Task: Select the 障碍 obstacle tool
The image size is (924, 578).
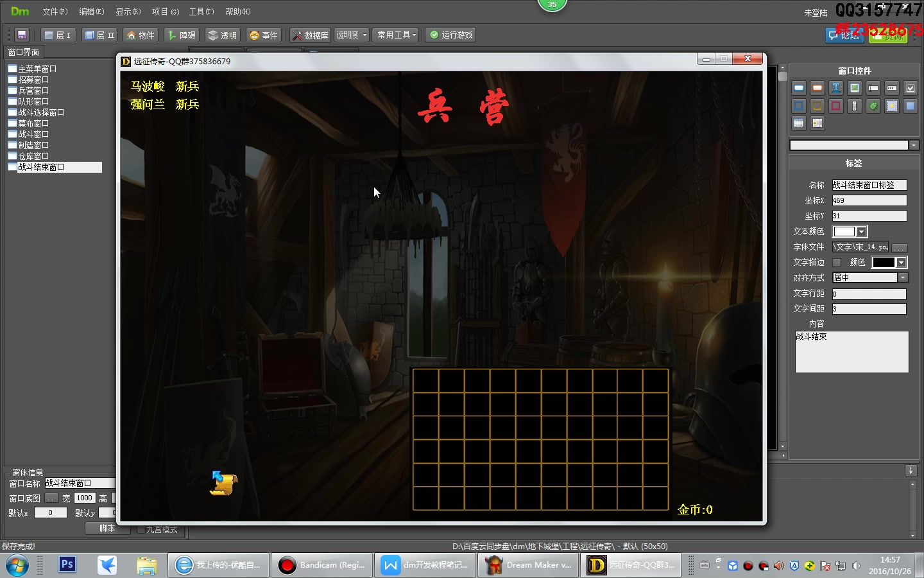Action: [182, 35]
